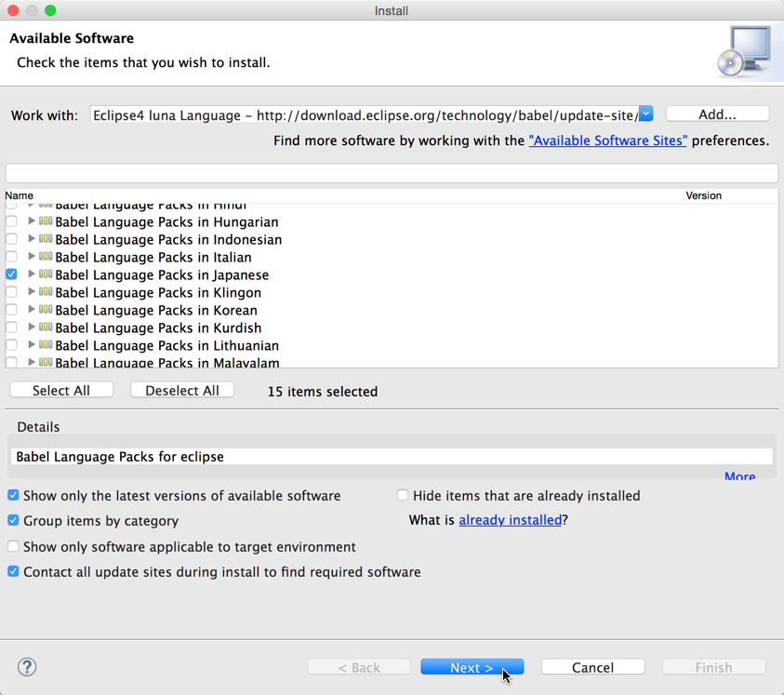
Task: Expand the Hungarian language packs tree
Action: tap(32, 221)
